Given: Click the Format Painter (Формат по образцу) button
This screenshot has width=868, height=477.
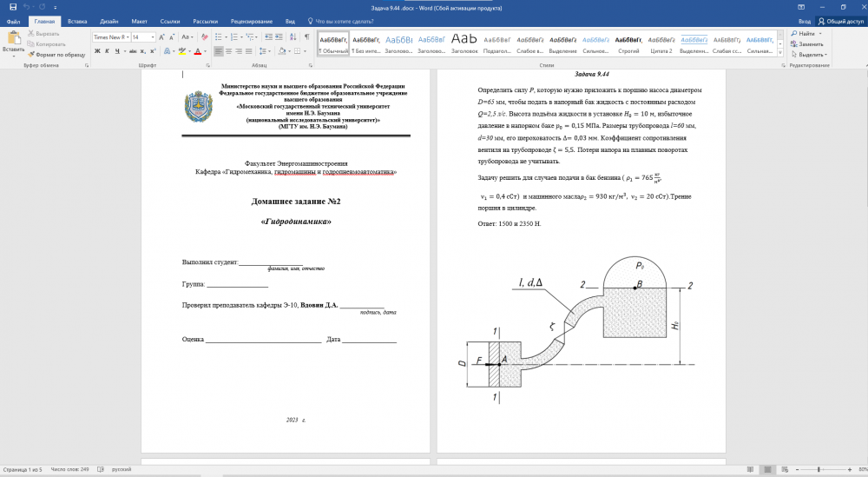Looking at the screenshot, I should point(56,54).
